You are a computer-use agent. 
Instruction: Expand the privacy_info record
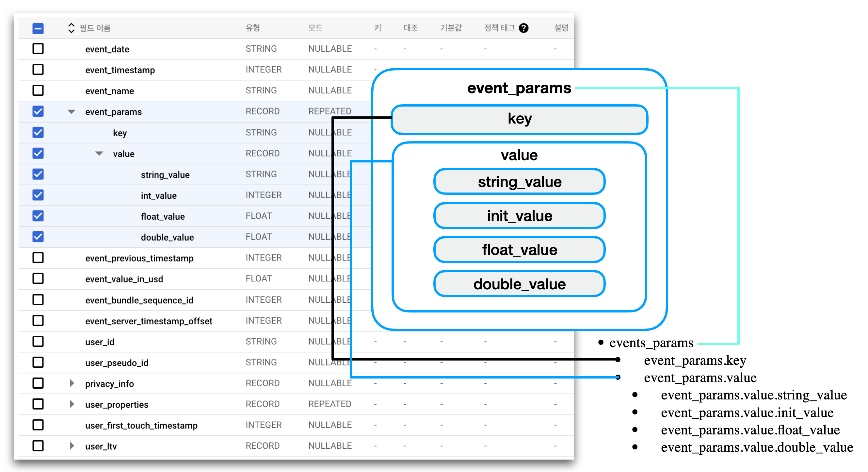72,383
